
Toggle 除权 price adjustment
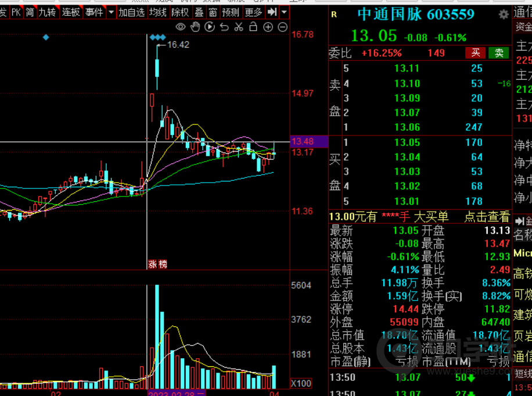pyautogui.click(x=180, y=12)
